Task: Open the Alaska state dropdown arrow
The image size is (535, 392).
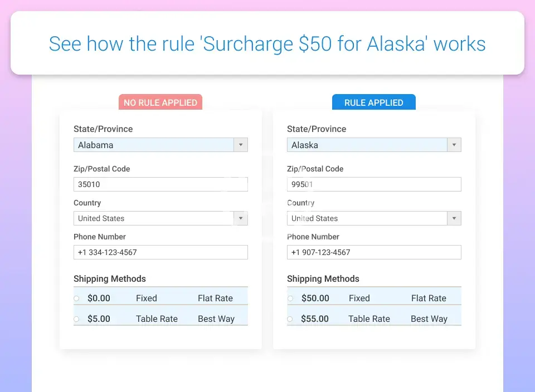Action: [x=454, y=145]
